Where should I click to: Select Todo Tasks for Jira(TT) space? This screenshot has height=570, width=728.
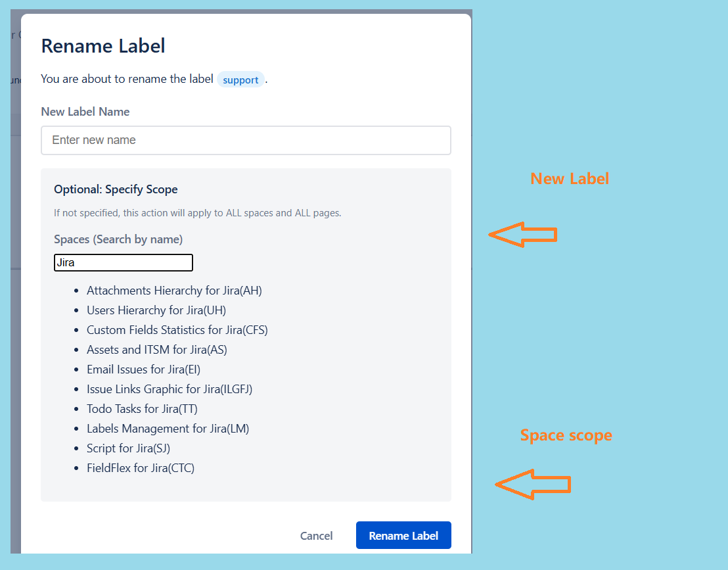click(x=142, y=408)
